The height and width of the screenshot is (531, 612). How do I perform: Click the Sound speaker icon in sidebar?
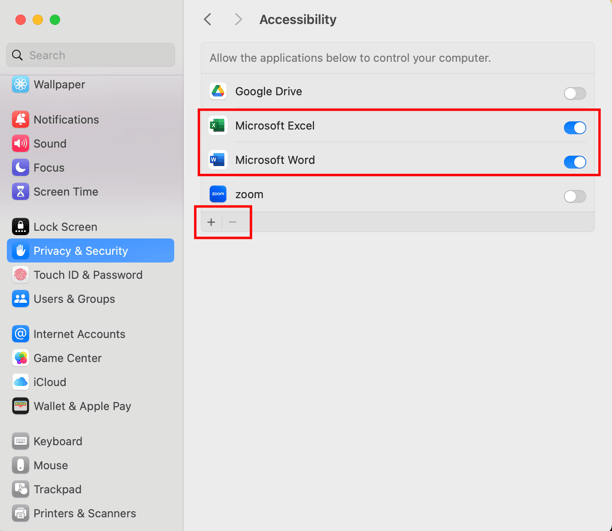pyautogui.click(x=20, y=144)
